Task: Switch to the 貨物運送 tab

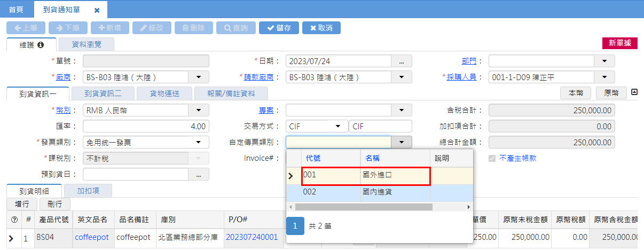Action: pos(164,93)
